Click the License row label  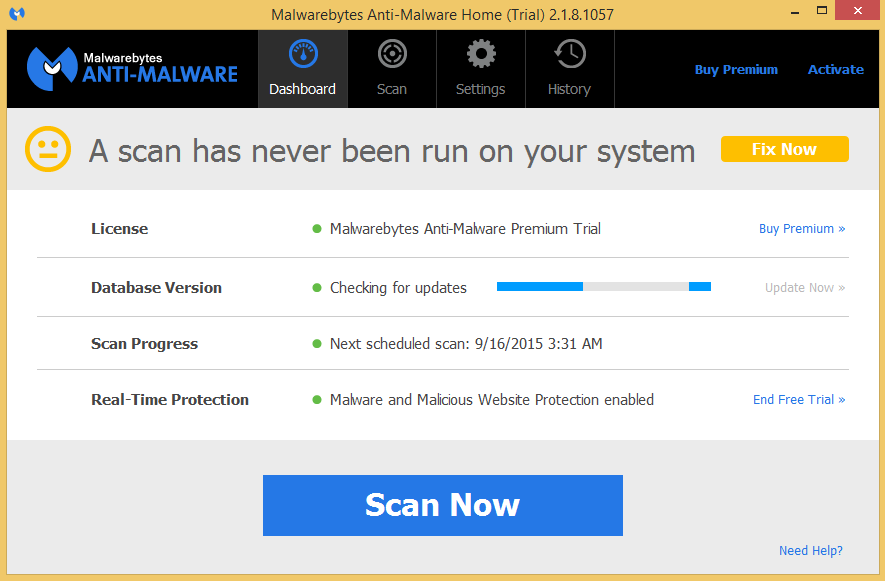coord(120,229)
